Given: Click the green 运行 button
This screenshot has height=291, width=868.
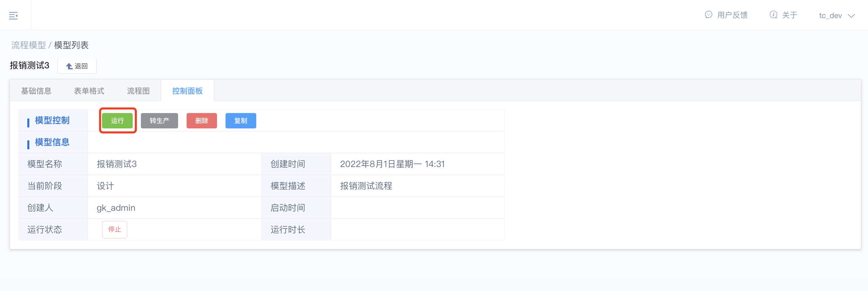Looking at the screenshot, I should pos(117,121).
